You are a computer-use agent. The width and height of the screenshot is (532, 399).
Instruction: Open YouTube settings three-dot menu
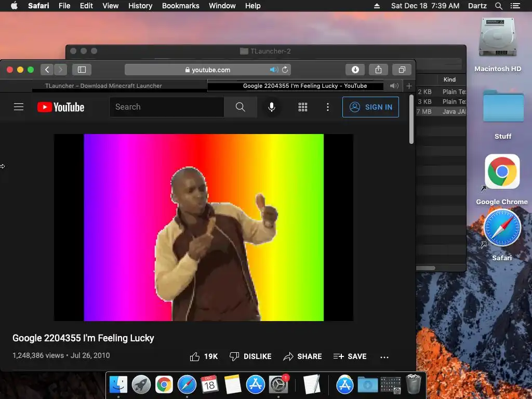327,107
